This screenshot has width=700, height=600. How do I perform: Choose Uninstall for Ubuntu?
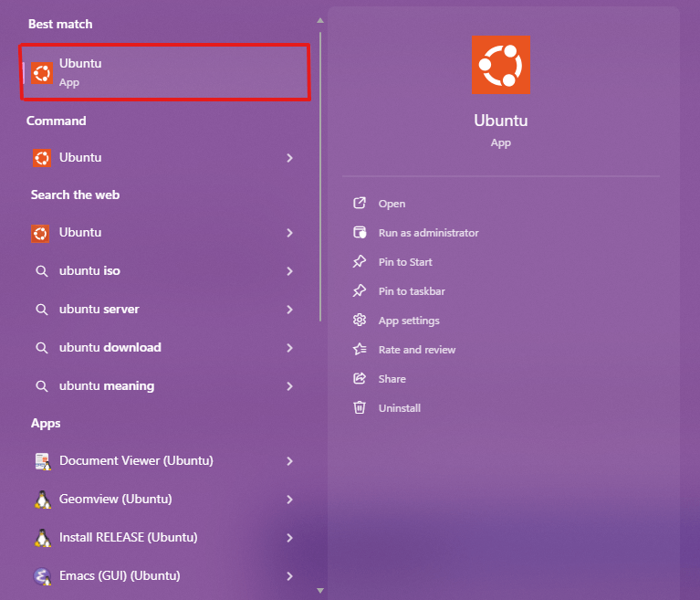(x=400, y=408)
